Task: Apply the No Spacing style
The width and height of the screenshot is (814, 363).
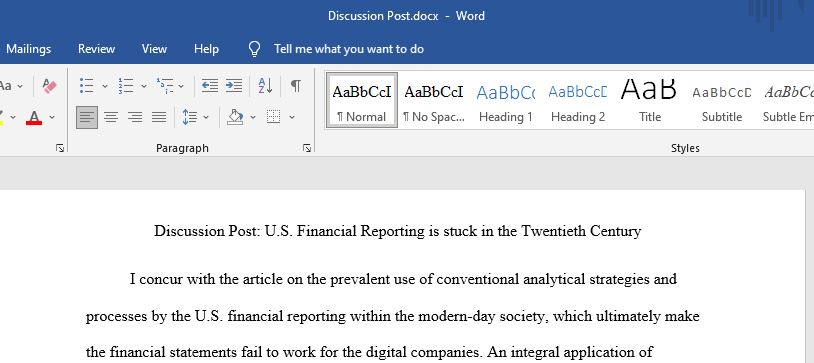Action: coord(434,100)
